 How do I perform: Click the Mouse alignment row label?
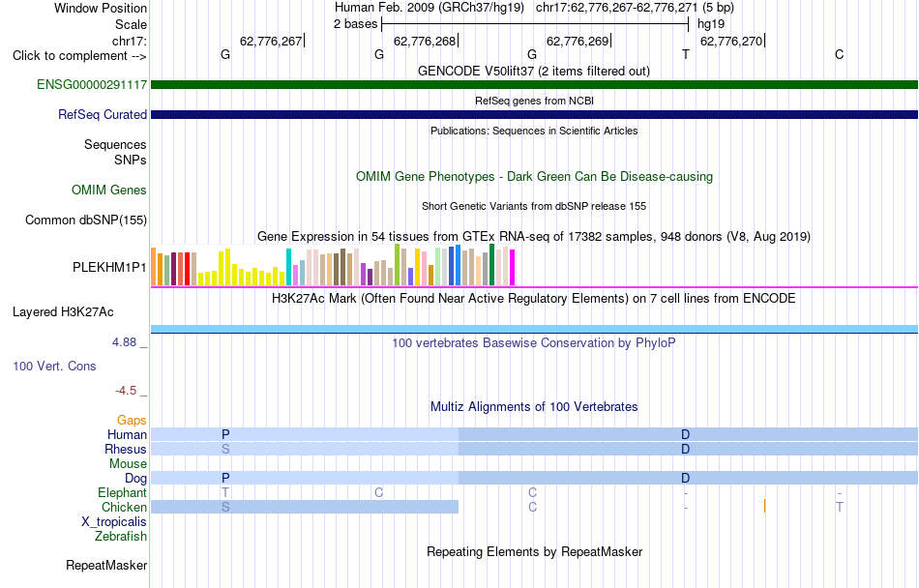pyautogui.click(x=128, y=464)
